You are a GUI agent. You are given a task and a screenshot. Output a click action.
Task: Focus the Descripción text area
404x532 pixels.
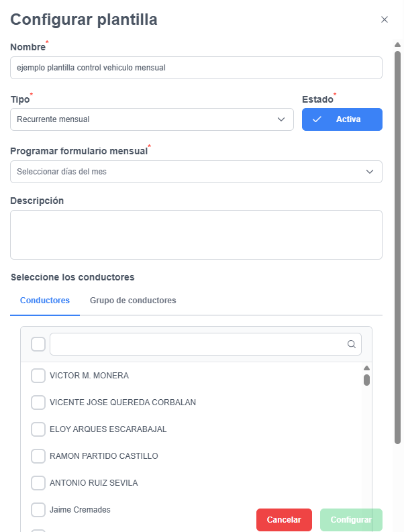(x=196, y=235)
